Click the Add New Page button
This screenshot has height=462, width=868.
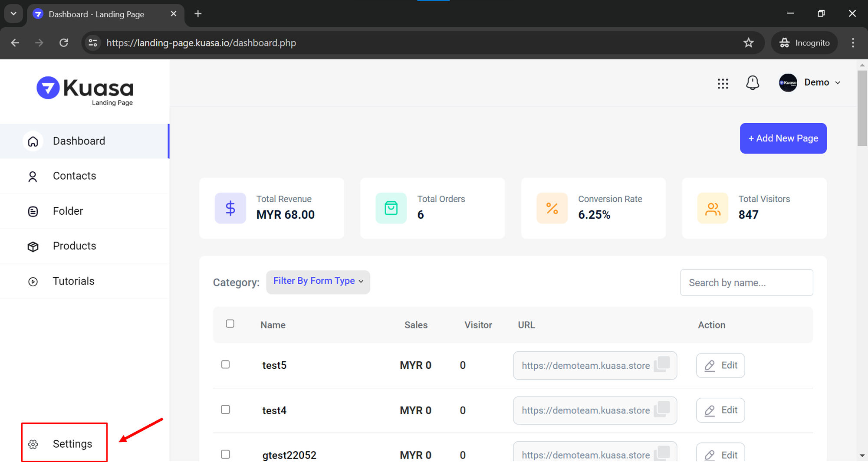[x=783, y=138]
